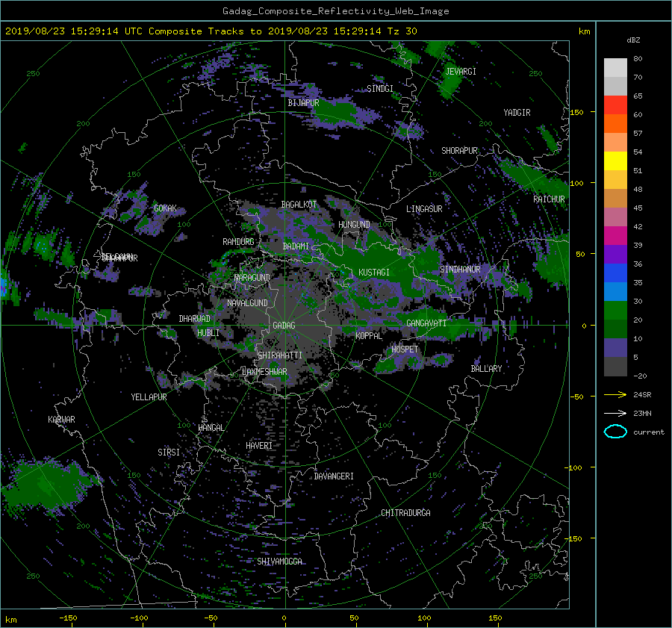Click the RAICHUR city label
Screen dimensions: 672x628
[x=549, y=199]
